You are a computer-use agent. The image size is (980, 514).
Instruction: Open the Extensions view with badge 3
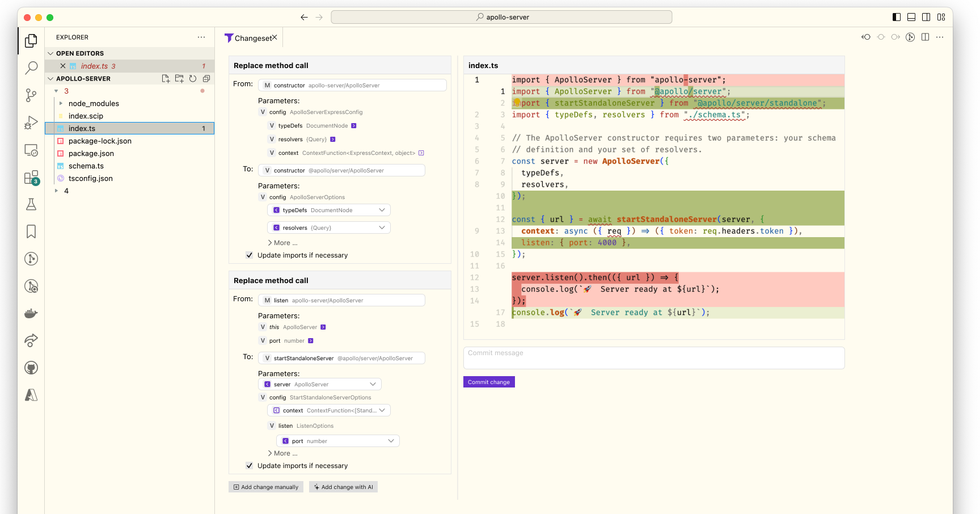pyautogui.click(x=31, y=178)
